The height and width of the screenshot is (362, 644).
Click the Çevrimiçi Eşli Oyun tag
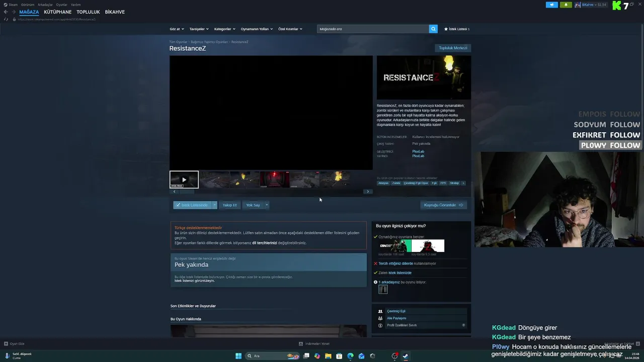click(x=416, y=183)
